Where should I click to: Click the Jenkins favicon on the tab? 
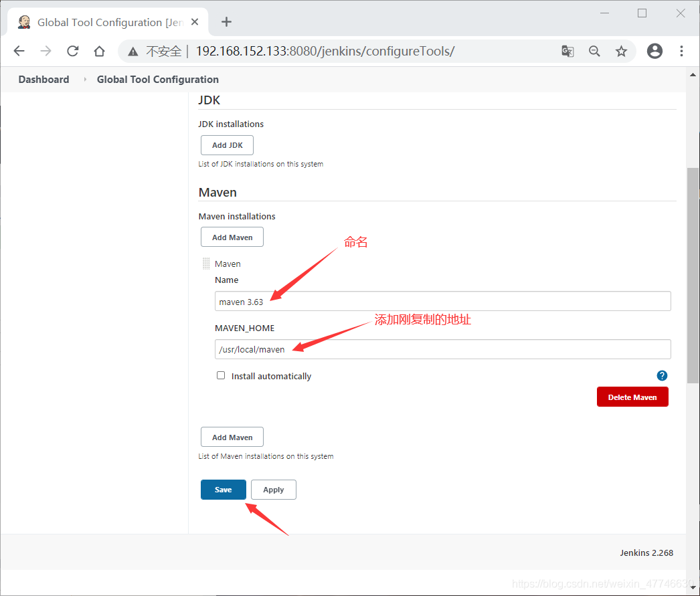click(24, 22)
